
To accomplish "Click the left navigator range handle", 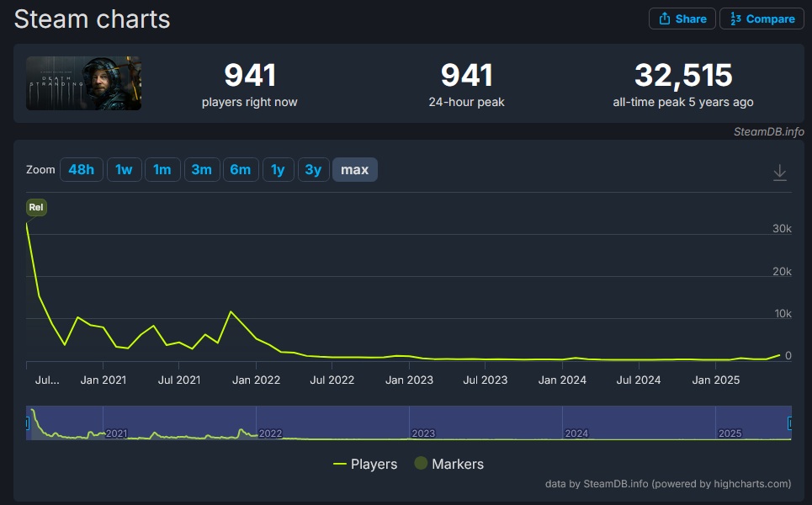I will (x=27, y=423).
